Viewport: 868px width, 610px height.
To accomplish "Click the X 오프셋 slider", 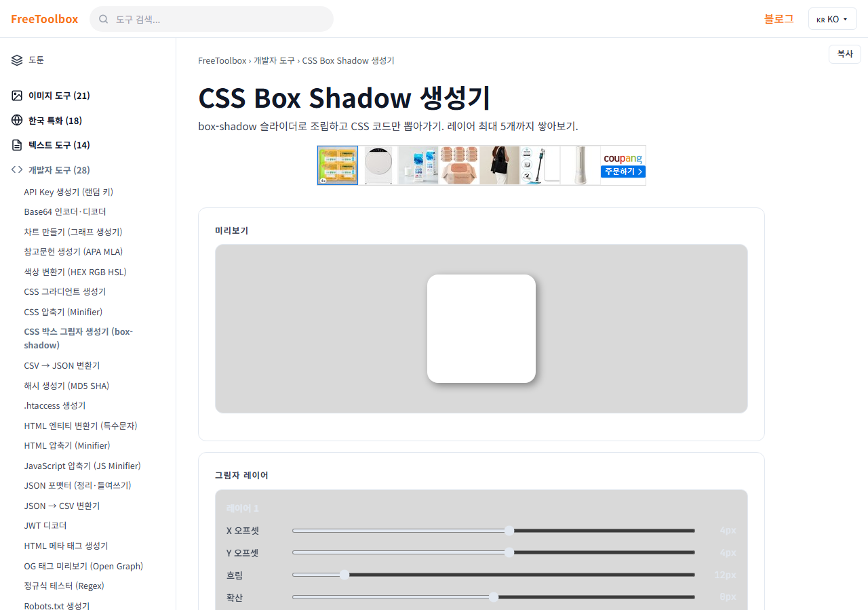I will pyautogui.click(x=494, y=531).
